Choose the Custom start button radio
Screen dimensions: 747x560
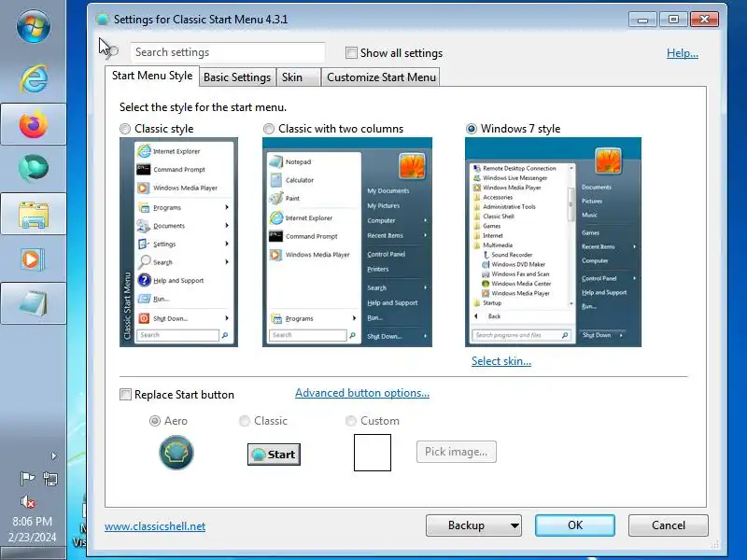click(x=351, y=421)
